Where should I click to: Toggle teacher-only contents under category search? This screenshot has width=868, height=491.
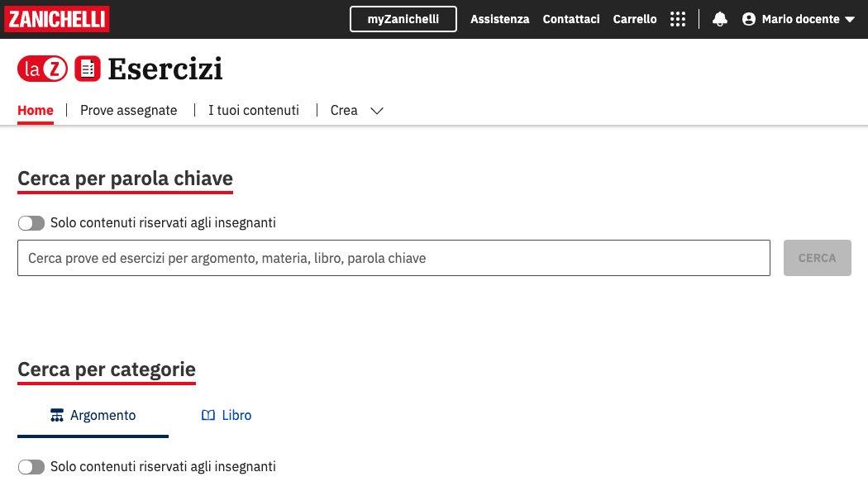[31, 467]
